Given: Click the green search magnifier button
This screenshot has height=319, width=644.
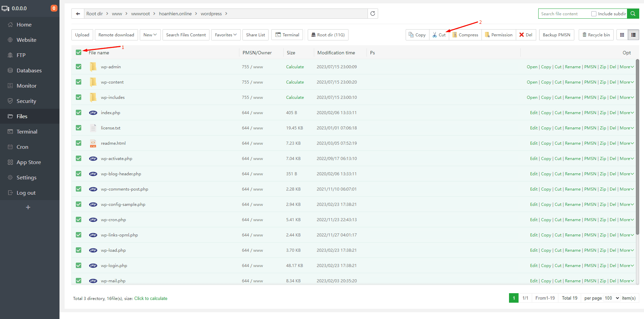Looking at the screenshot, I should pyautogui.click(x=633, y=14).
